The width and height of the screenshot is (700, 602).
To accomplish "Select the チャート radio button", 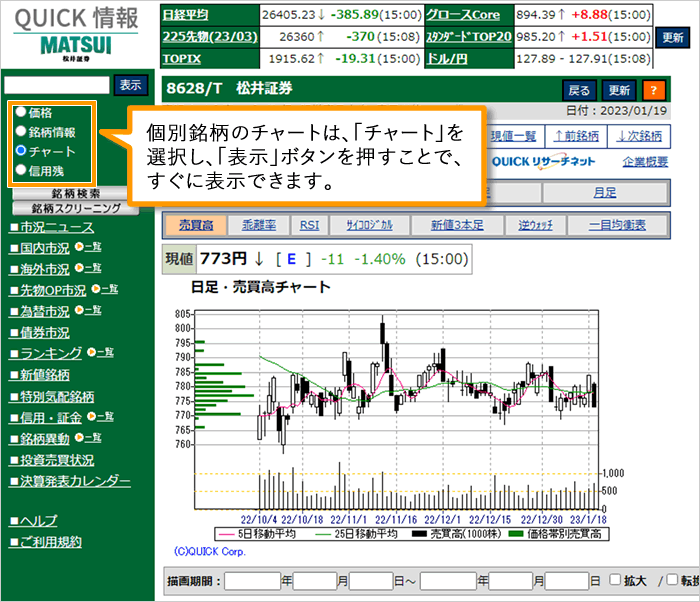I will pos(21,150).
